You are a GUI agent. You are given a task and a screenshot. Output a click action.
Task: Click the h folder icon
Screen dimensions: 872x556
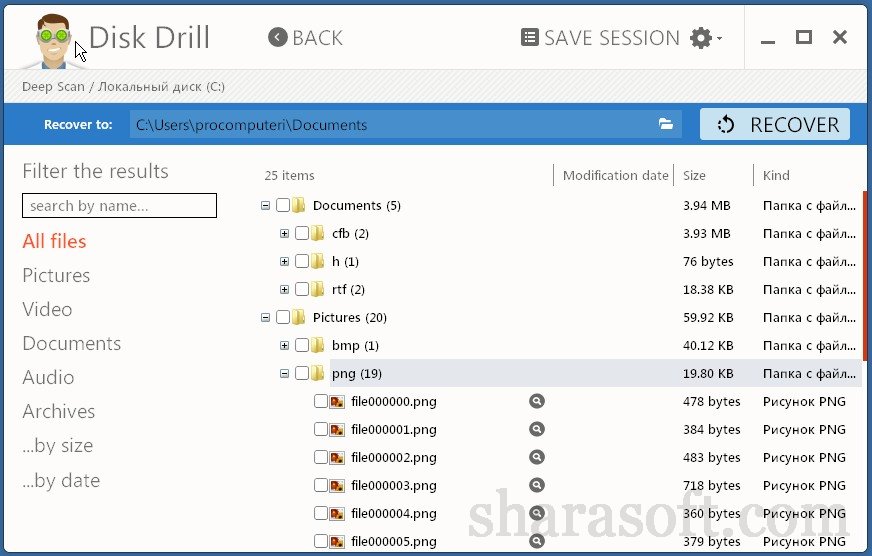[x=318, y=261]
